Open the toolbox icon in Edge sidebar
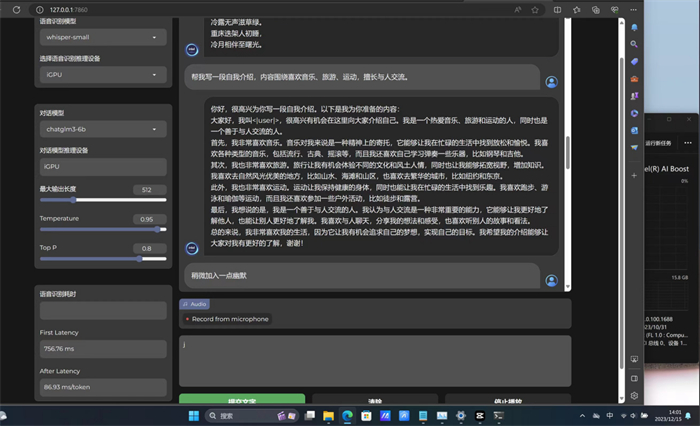 (634, 78)
